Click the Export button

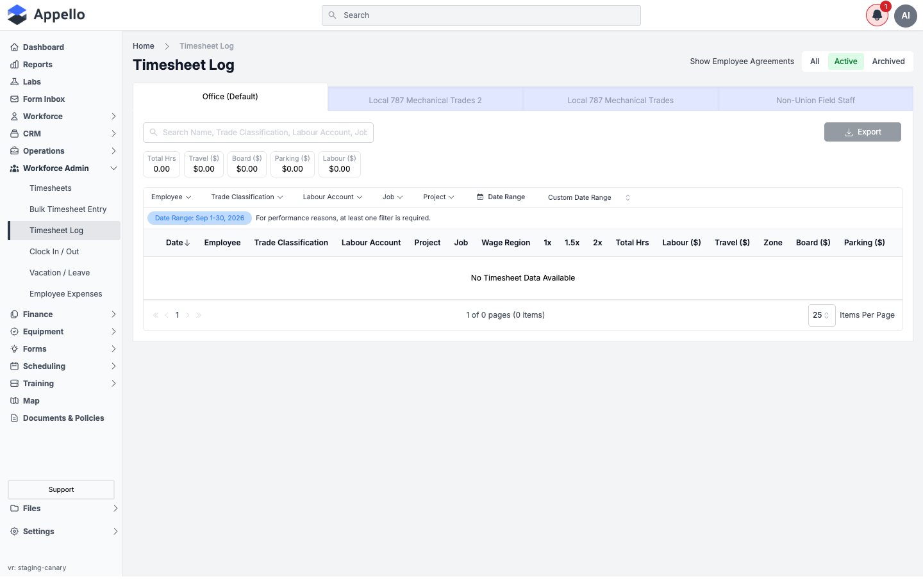pos(863,132)
